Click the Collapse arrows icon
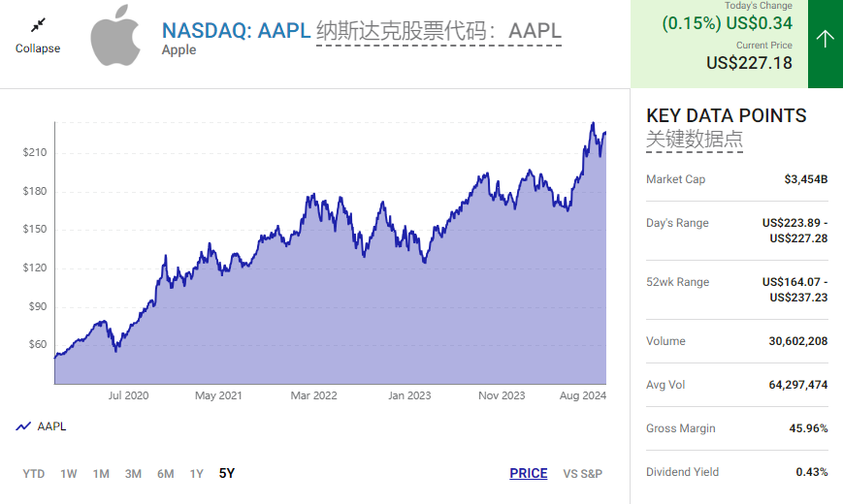843x504 pixels. (38, 24)
